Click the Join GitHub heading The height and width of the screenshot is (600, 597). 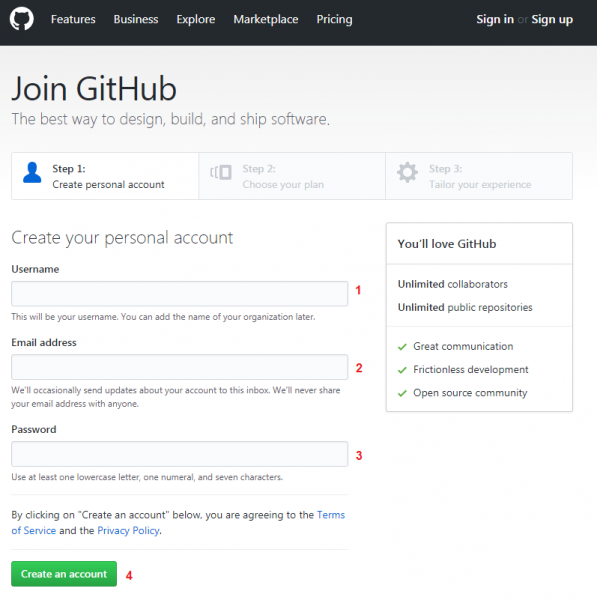94,89
